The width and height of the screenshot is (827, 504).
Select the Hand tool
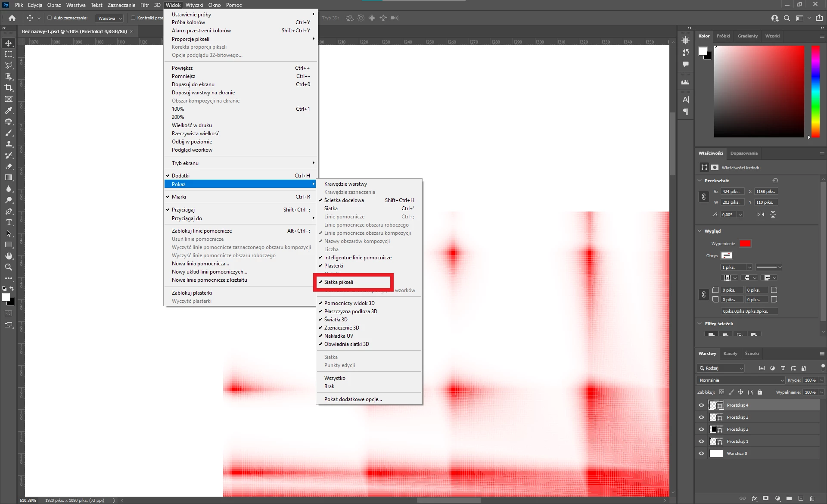click(x=9, y=256)
